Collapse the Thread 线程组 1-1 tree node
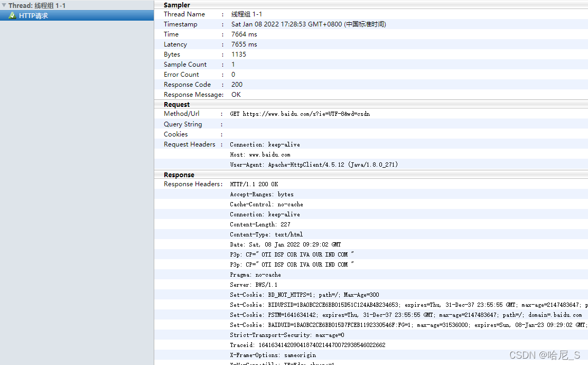This screenshot has width=588, height=365. click(x=4, y=5)
